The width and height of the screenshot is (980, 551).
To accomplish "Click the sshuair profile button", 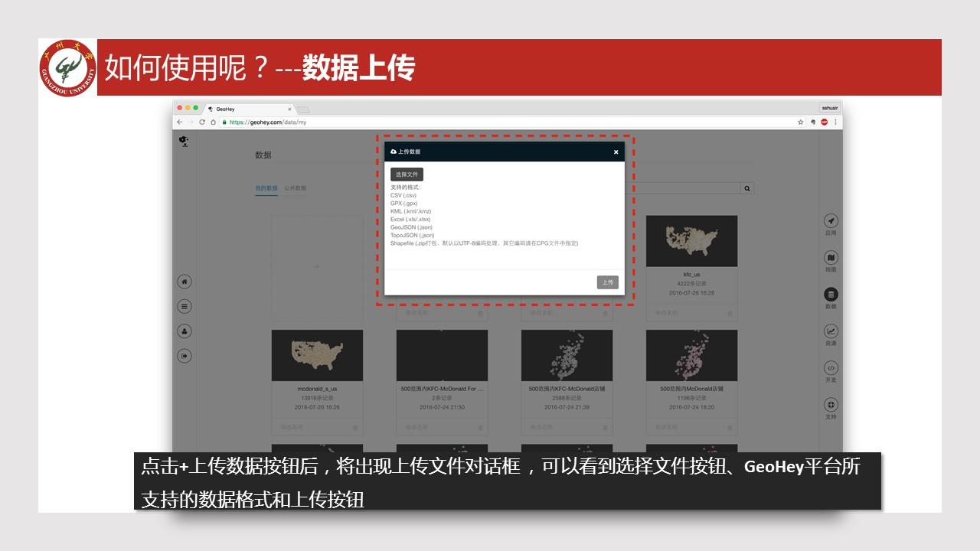I will point(829,108).
